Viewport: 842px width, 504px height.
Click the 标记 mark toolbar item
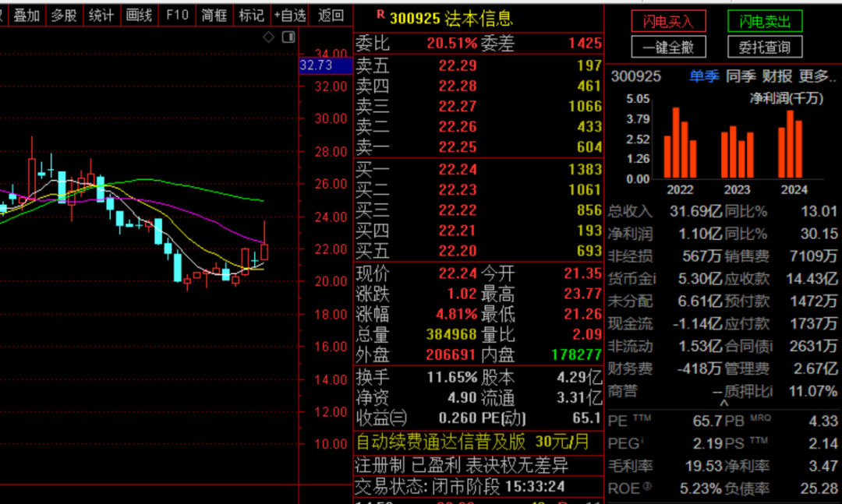coord(251,16)
